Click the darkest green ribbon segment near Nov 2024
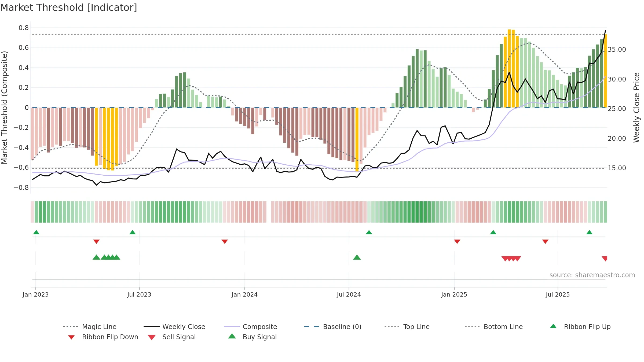This screenshot has height=362, width=644. pyautogui.click(x=421, y=212)
